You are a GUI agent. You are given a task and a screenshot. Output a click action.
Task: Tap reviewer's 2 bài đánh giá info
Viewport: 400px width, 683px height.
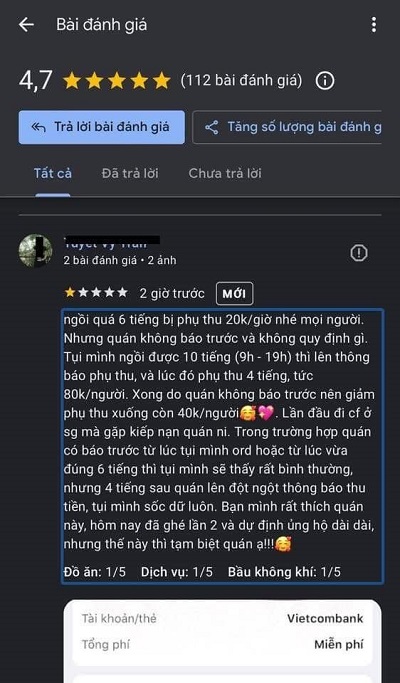click(100, 260)
